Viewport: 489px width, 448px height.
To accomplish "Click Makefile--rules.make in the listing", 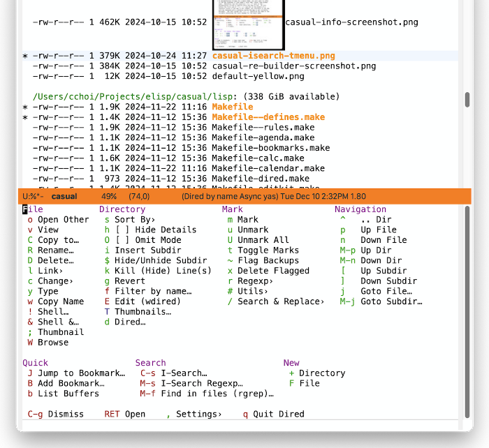I will click(x=263, y=128).
